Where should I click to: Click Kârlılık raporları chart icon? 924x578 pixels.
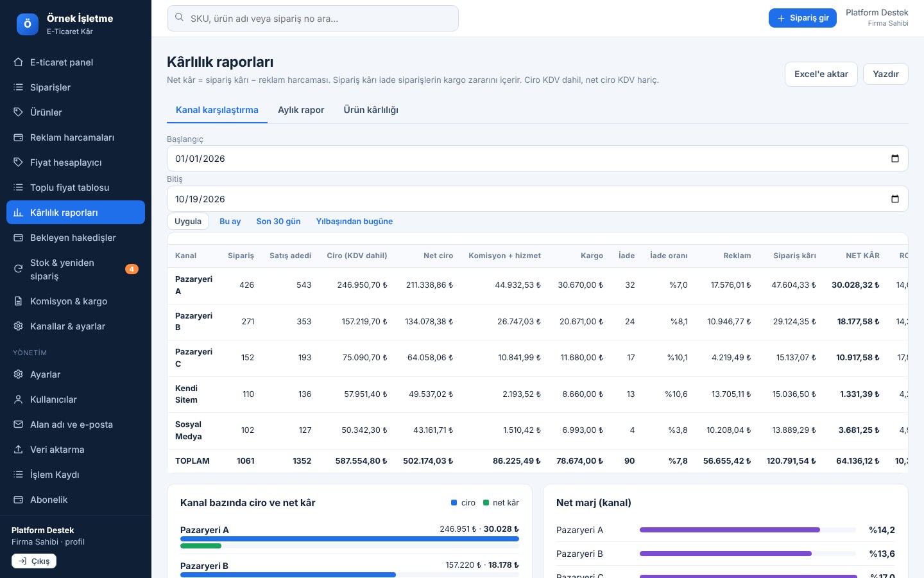point(18,213)
